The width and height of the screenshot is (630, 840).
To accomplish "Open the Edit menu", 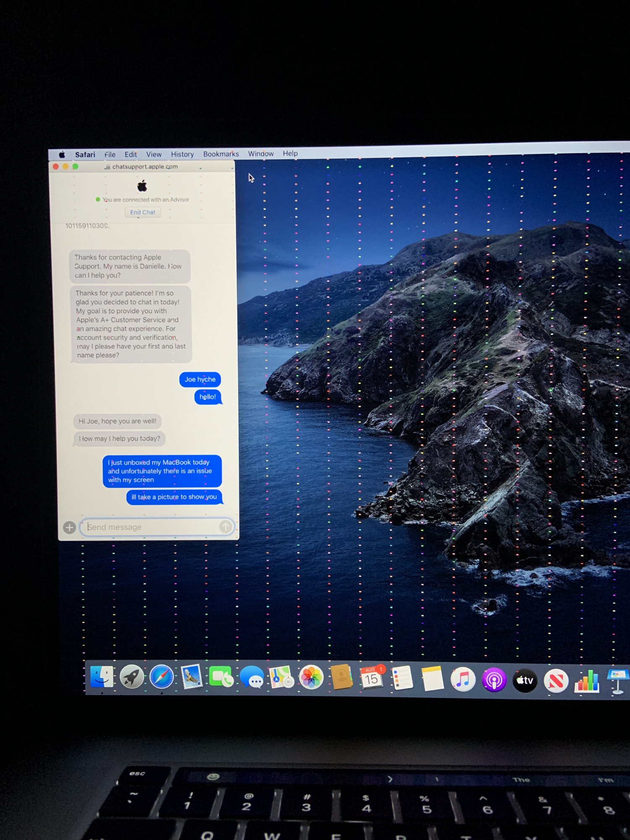I will [131, 155].
